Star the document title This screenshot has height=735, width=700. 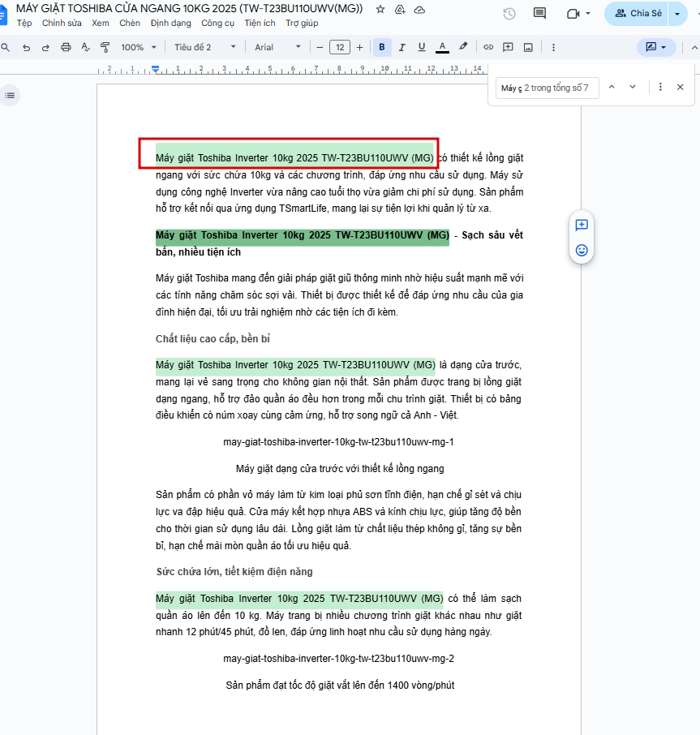[380, 10]
